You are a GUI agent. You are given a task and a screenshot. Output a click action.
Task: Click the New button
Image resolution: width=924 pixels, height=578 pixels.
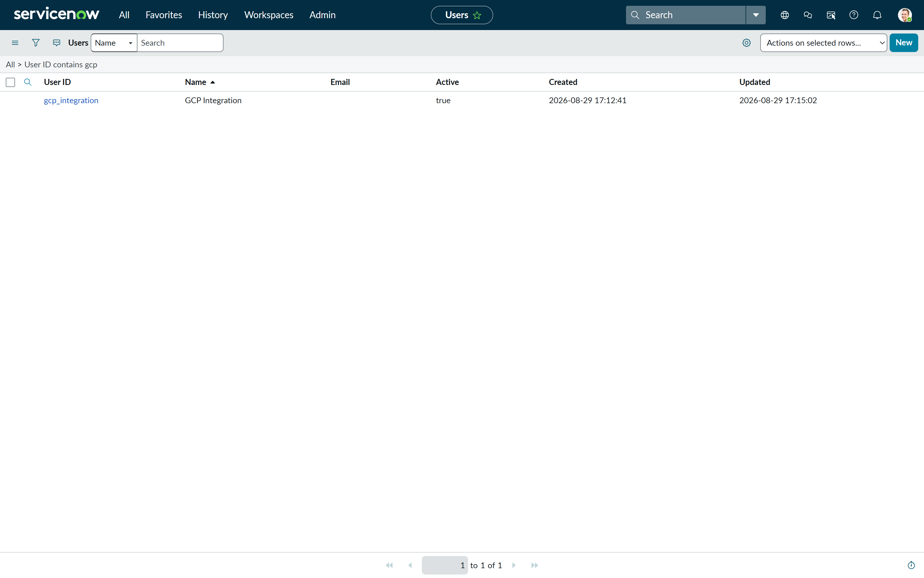tap(904, 43)
